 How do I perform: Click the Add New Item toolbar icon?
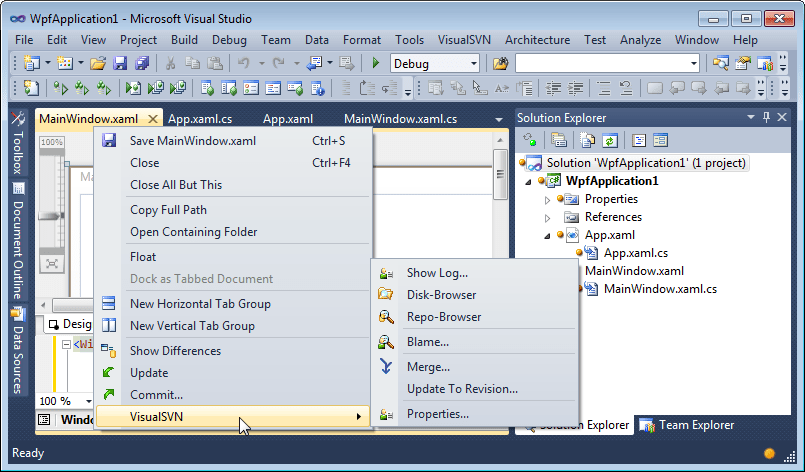pyautogui.click(x=65, y=64)
